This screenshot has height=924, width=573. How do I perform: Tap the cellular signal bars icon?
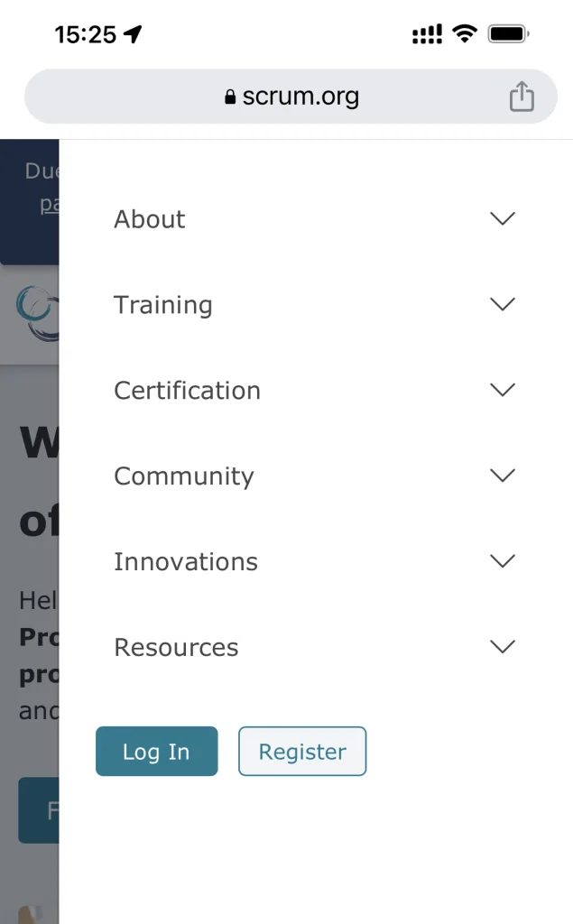pos(427,34)
